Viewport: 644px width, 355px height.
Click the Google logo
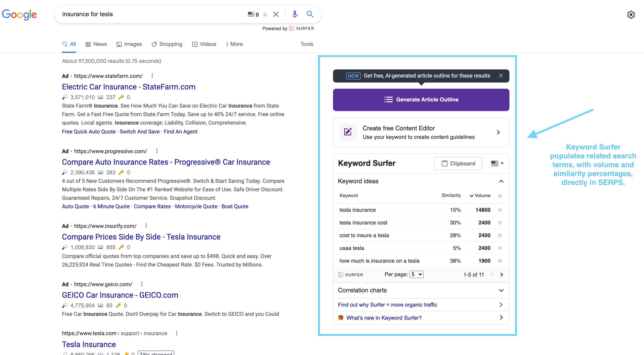pos(19,14)
